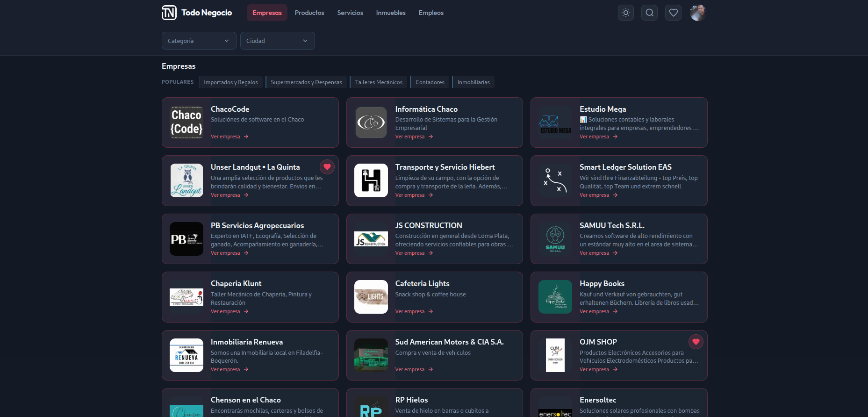Filter by Talleres Mecánicos tag

(x=378, y=82)
